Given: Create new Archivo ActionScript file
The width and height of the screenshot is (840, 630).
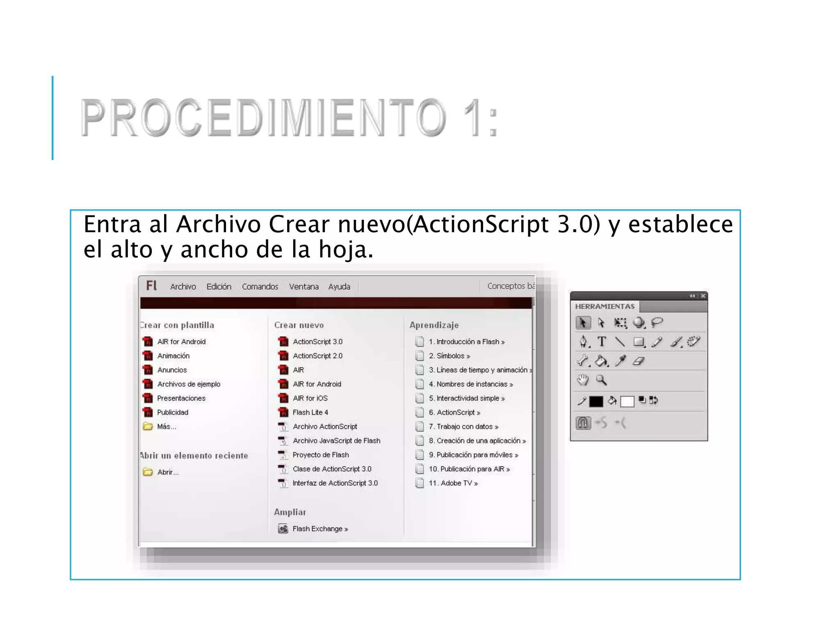Looking at the screenshot, I should tap(324, 427).
